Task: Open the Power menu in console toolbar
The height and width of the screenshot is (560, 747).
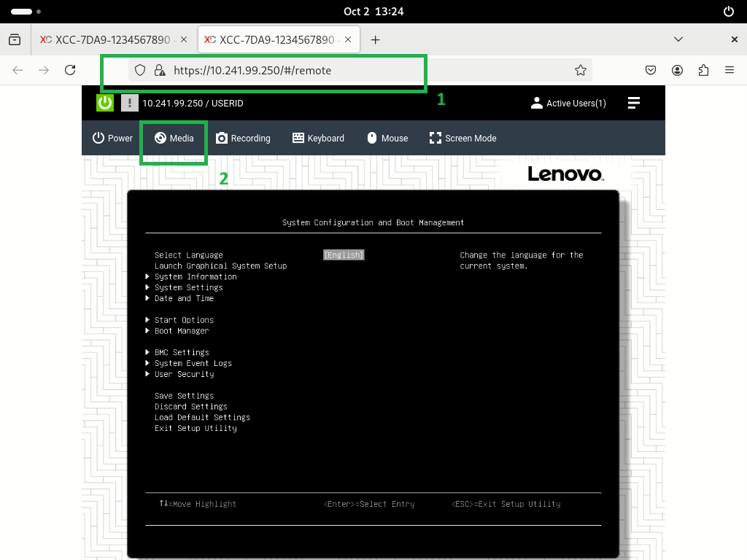Action: pos(112,138)
